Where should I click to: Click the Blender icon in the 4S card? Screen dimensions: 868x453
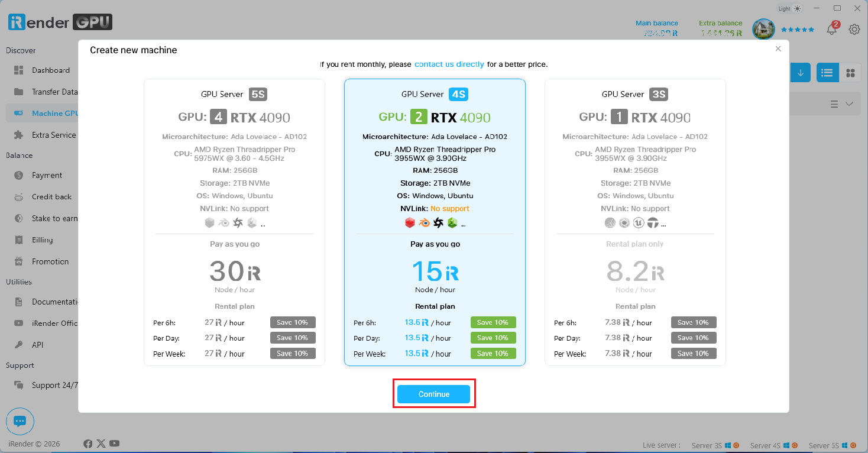tap(424, 223)
